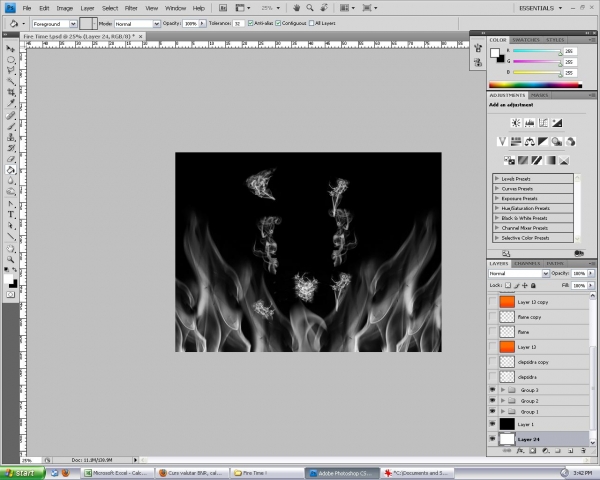This screenshot has height=480, width=600.
Task: Hide the Layer 1 layer
Action: 492,423
